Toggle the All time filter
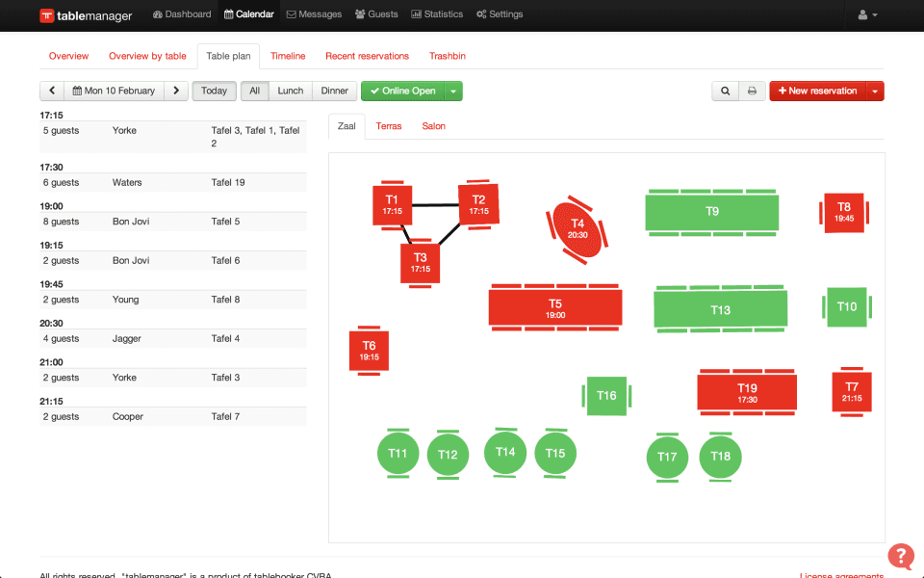Viewport: 924px width, 578px height. [254, 91]
